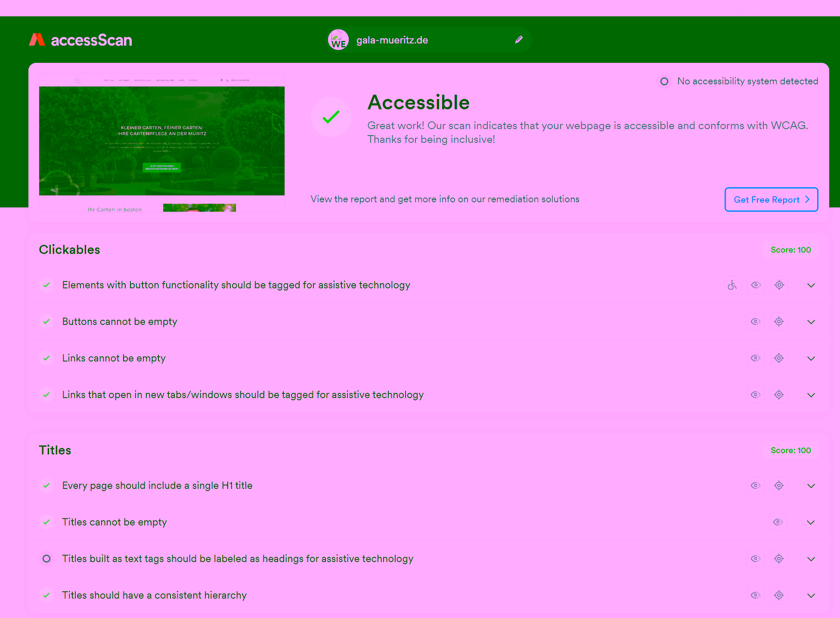Viewport: 840px width, 618px height.
Task: Click the green checkmark on 'Links cannot be empty'
Action: click(46, 358)
